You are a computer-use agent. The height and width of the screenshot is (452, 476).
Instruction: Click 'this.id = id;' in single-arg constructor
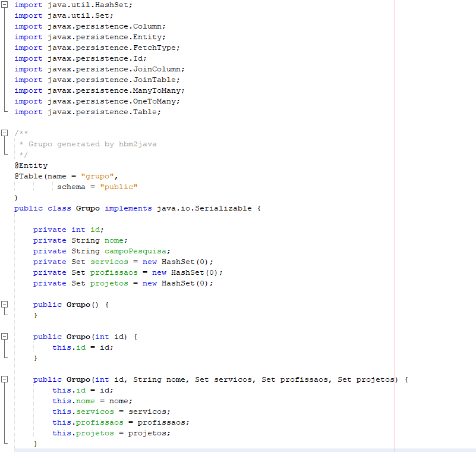pyautogui.click(x=83, y=347)
